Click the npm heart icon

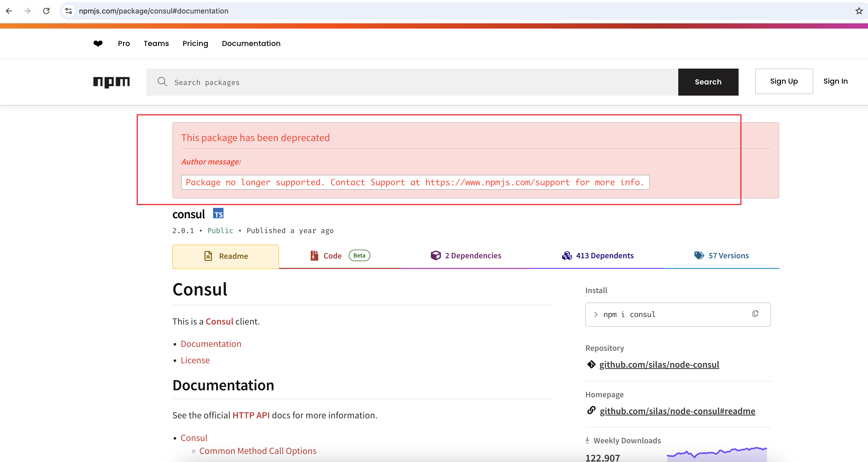pos(98,43)
